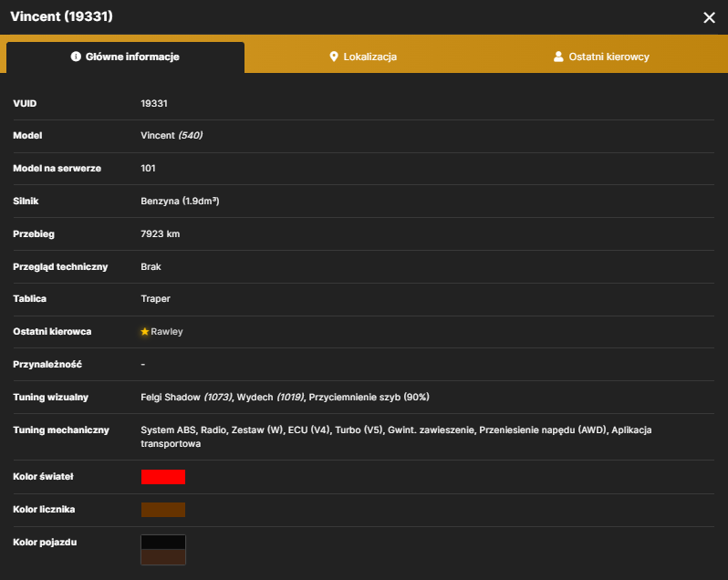Click the Vincent (19331) title text
728x580 pixels.
point(62,16)
